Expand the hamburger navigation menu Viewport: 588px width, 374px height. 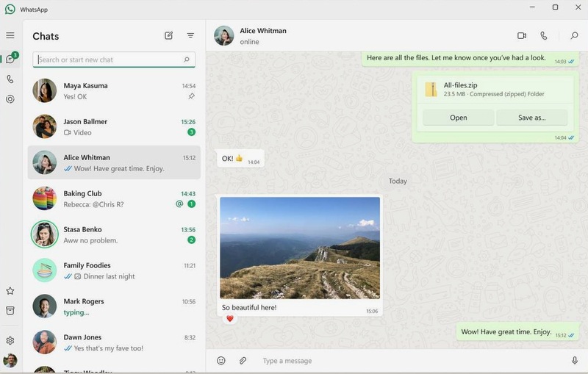(x=10, y=35)
